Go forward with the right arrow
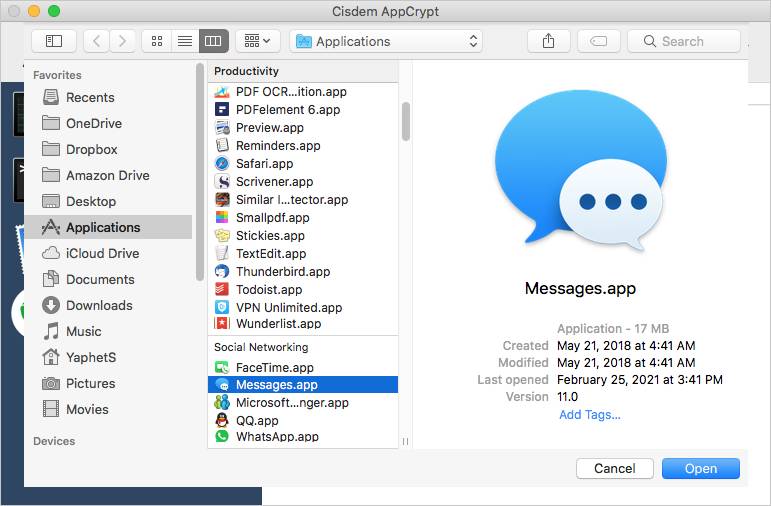The width and height of the screenshot is (771, 506). pos(122,41)
